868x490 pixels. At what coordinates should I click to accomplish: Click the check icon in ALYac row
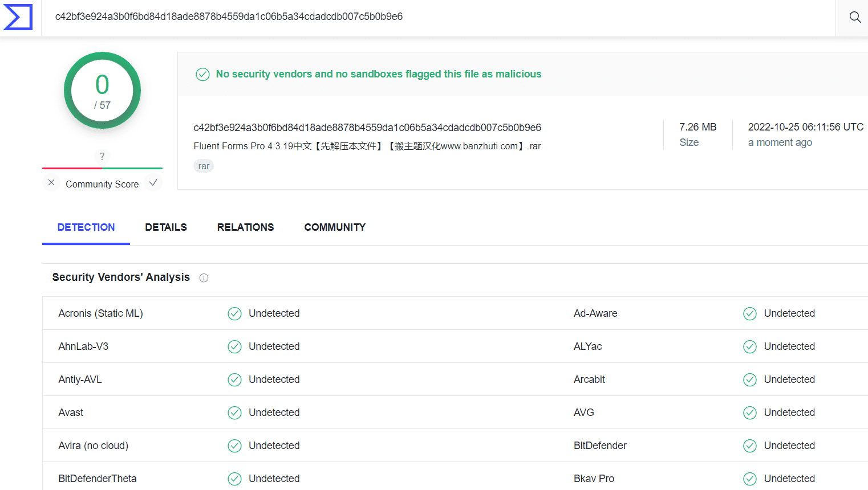(750, 347)
